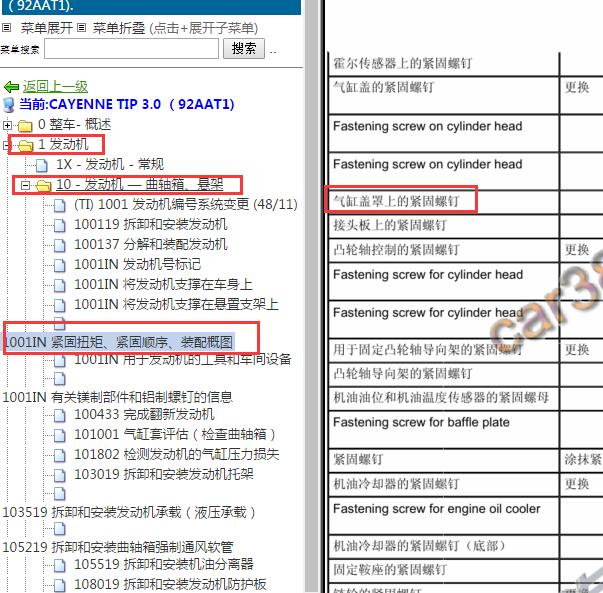The image size is (603, 593).
Task: Click folder icon of 0 整车- 概述
Action: (x=25, y=126)
